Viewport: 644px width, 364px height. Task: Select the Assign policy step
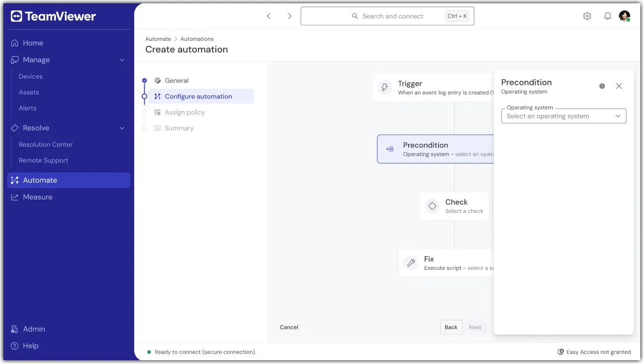click(x=179, y=113)
